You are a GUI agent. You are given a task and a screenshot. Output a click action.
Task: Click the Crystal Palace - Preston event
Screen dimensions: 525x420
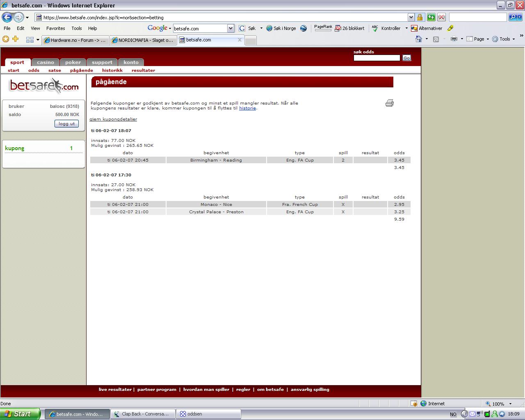point(216,212)
